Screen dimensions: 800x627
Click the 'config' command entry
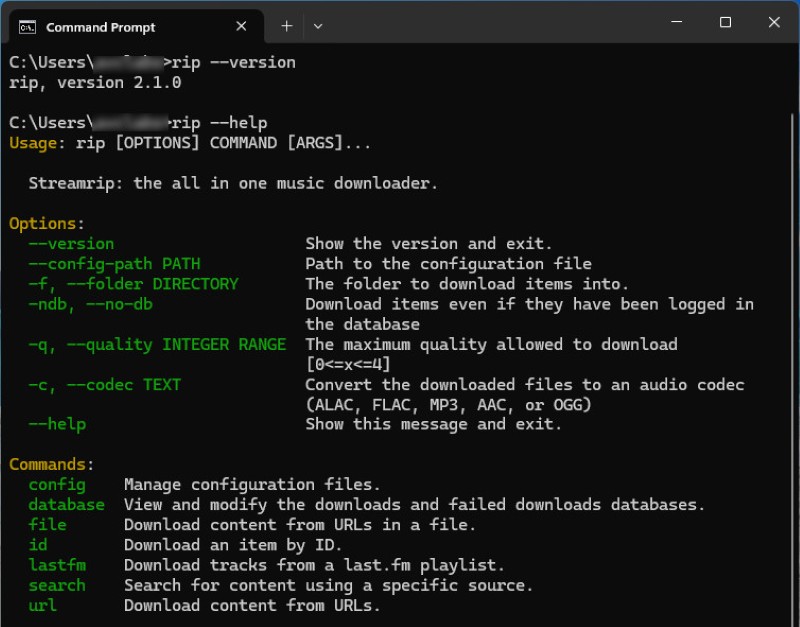pos(57,485)
